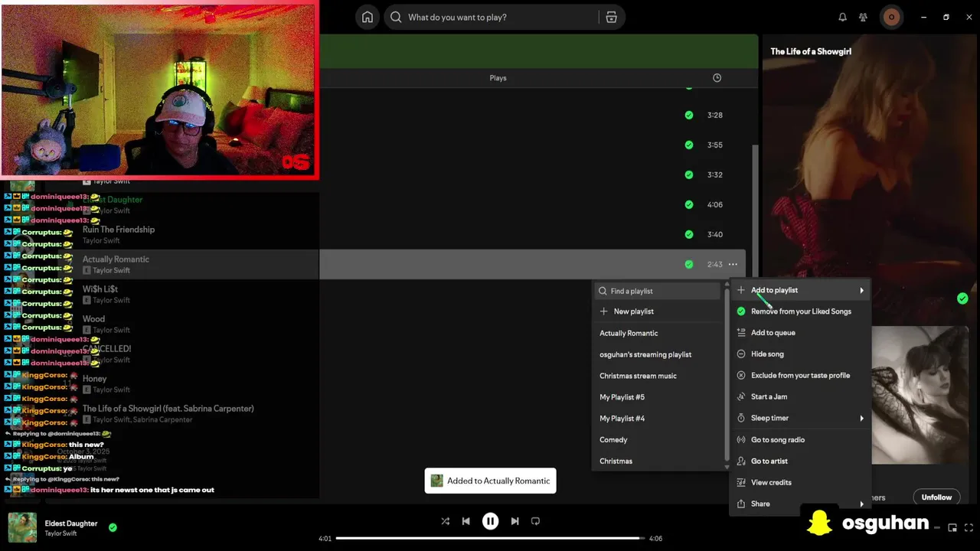Expand the Add to playlist submenu arrow

coord(861,290)
